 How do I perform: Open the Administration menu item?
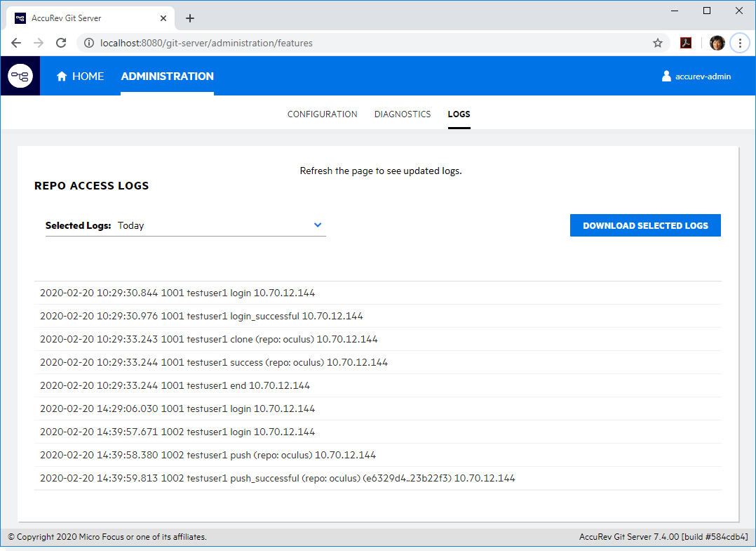tap(167, 77)
